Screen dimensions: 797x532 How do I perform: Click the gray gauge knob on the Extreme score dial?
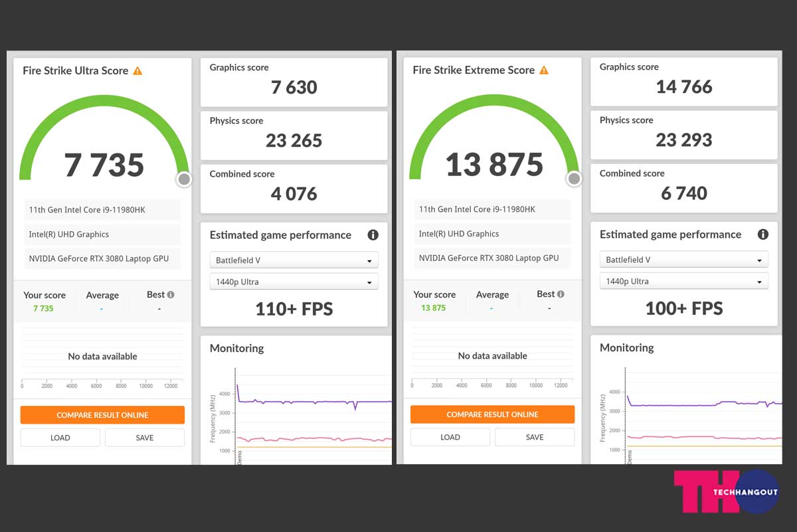click(x=574, y=179)
